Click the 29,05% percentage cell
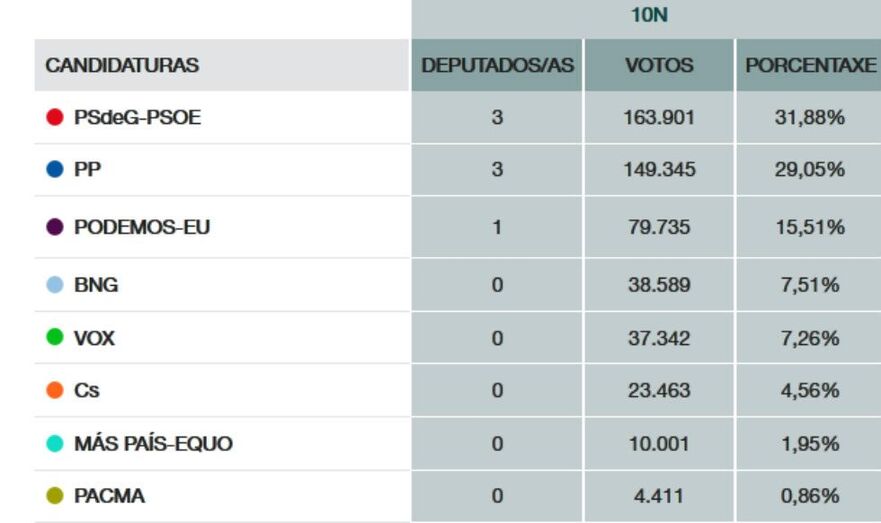The image size is (881, 523). pyautogui.click(x=810, y=170)
